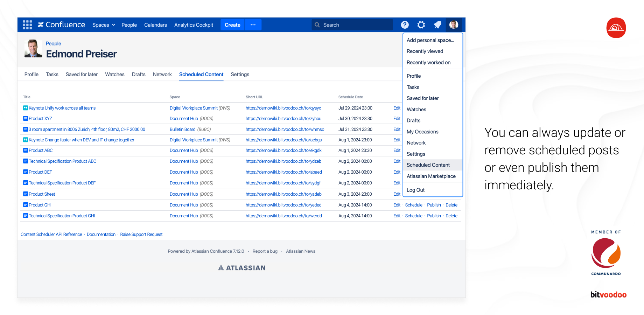The height and width of the screenshot is (315, 644).
Task: Click the Create button
Action: 232,25
